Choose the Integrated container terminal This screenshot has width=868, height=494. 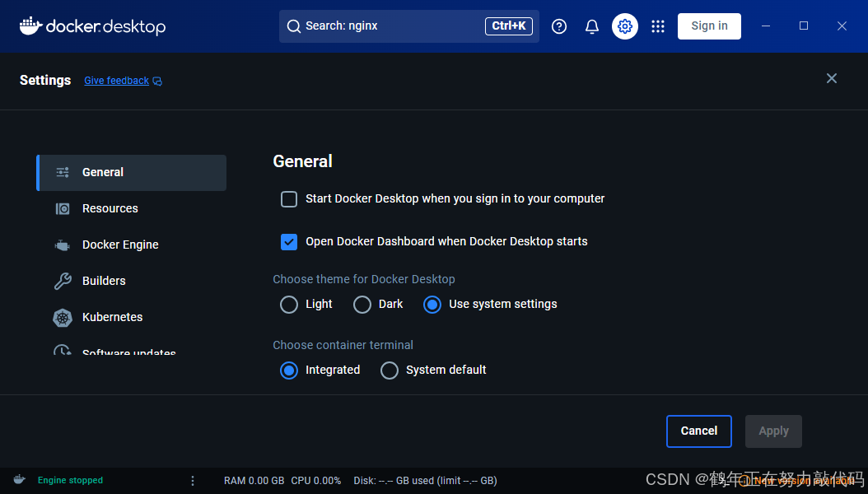(x=289, y=370)
